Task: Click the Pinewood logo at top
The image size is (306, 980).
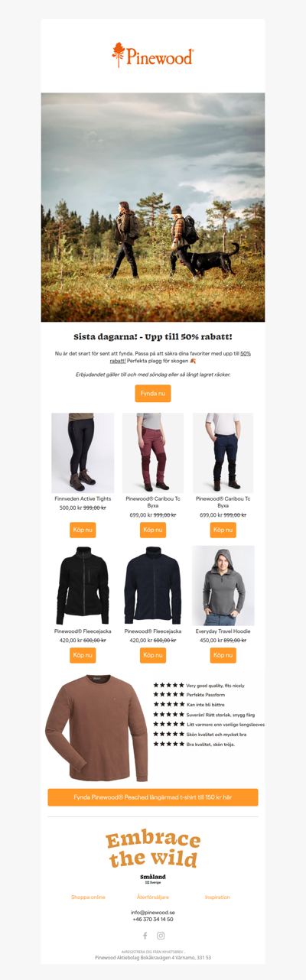Action: (153, 56)
